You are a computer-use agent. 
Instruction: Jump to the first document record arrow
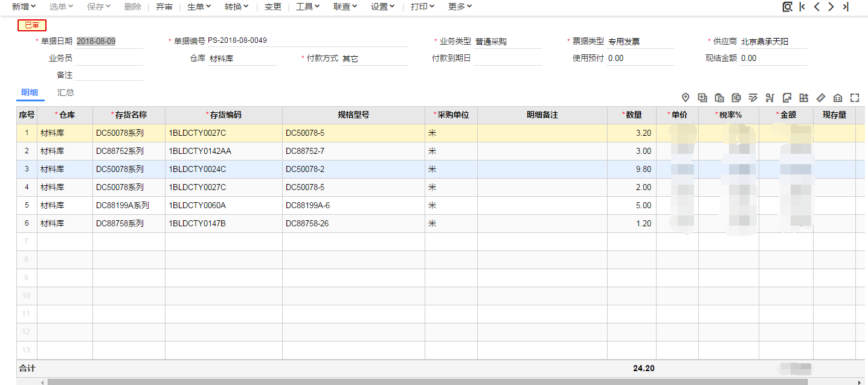point(802,7)
